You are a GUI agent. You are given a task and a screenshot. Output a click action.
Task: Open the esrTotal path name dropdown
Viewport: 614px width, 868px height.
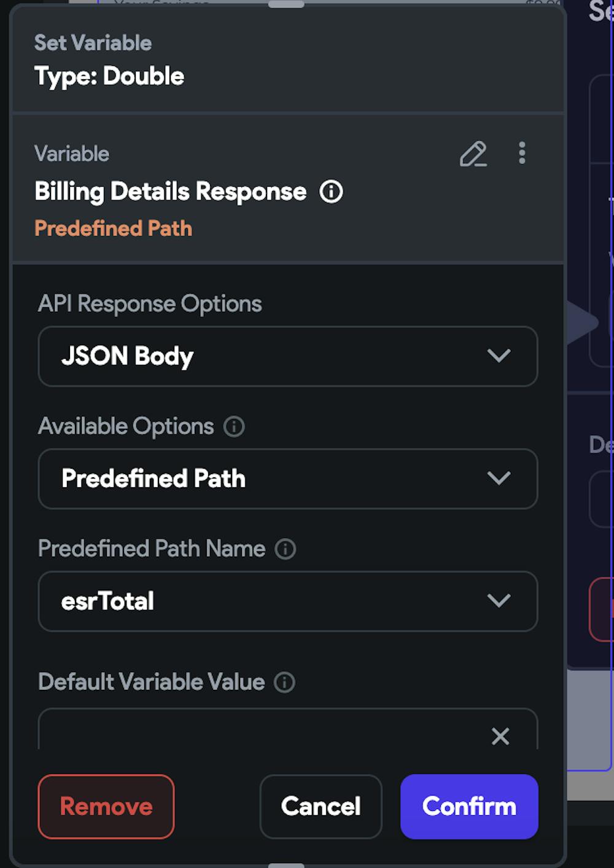[288, 601]
